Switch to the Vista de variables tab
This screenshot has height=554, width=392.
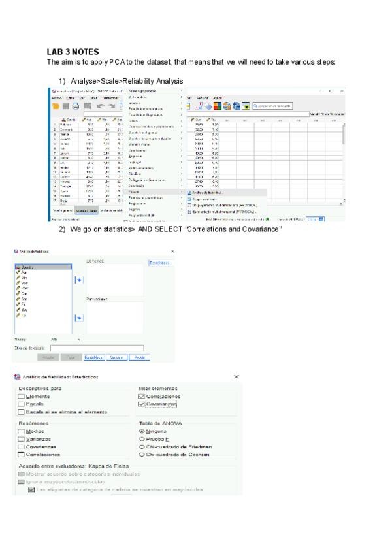(x=111, y=210)
